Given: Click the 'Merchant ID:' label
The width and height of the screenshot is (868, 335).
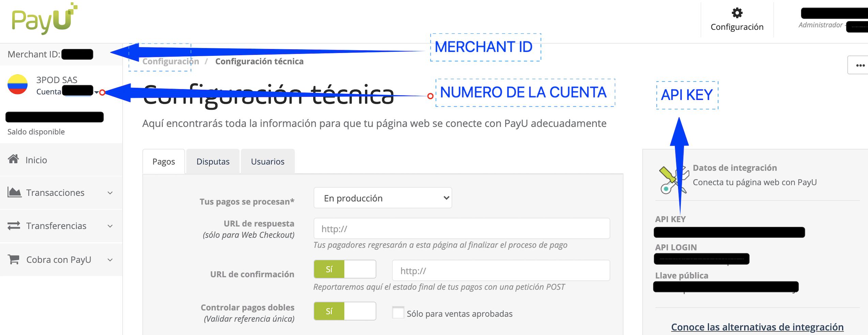Looking at the screenshot, I should 34,54.
